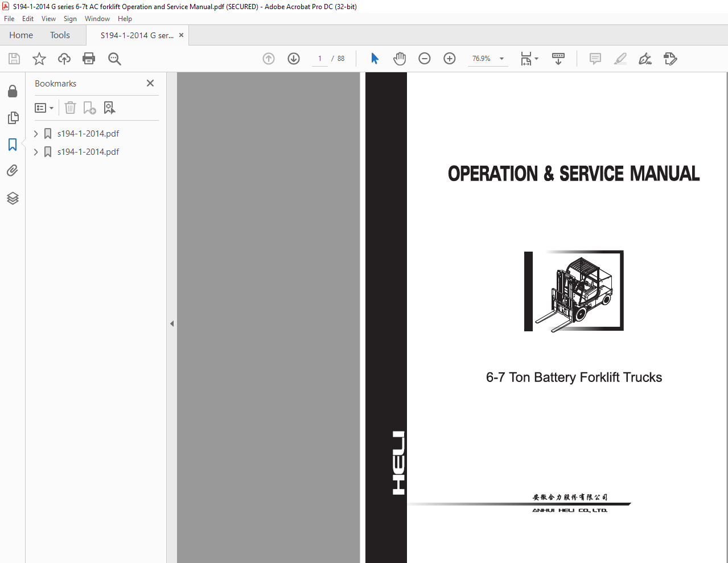Click the scrolling mode keyboard icon
This screenshot has height=563, width=728.
pyautogui.click(x=558, y=59)
